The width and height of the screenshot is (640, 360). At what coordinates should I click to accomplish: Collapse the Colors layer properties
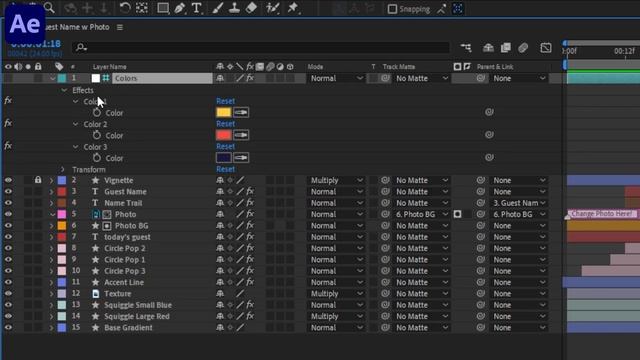(x=53, y=78)
